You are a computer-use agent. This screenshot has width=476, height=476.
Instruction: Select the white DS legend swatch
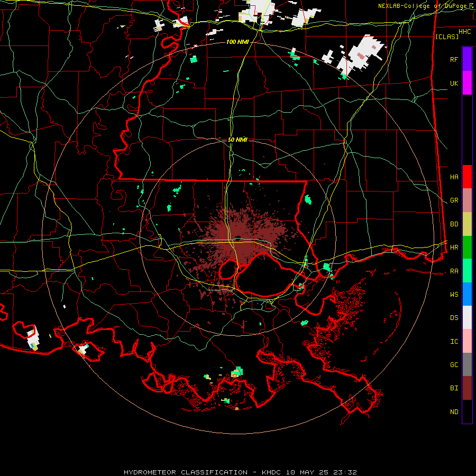(467, 317)
